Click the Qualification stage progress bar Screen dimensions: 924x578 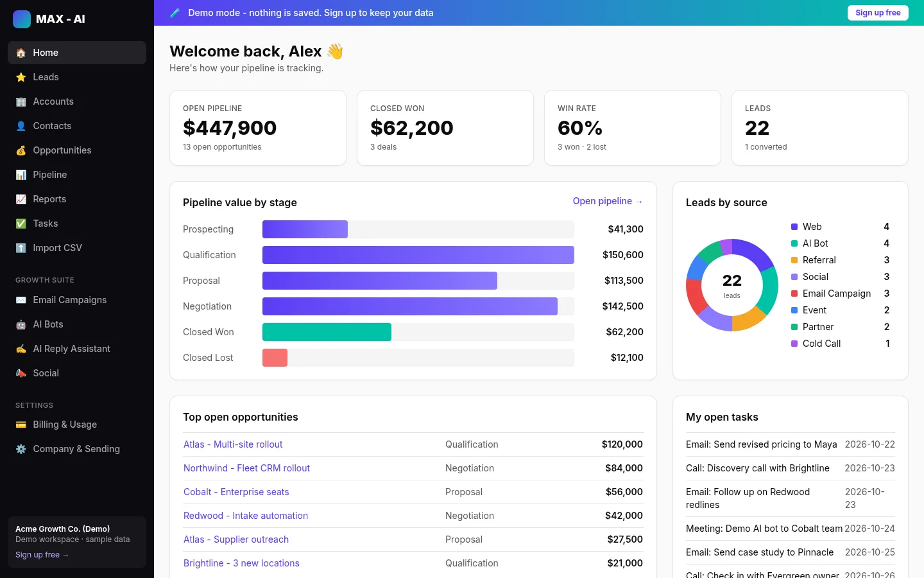pos(418,255)
